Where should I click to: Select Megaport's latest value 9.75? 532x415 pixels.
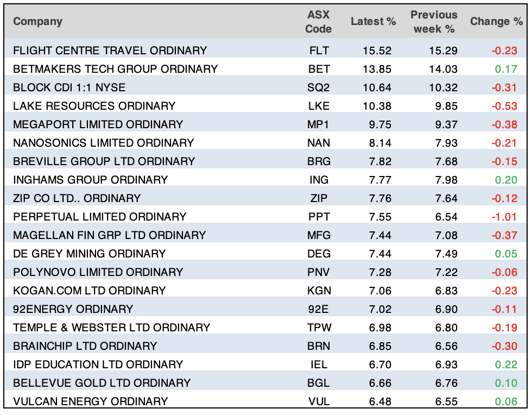pos(373,124)
